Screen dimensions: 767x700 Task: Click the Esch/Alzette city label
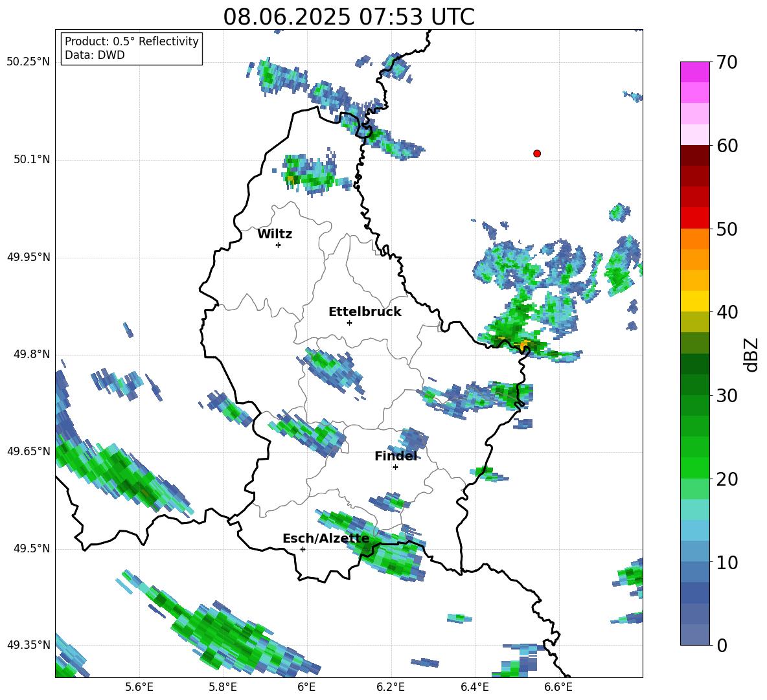[326, 539]
